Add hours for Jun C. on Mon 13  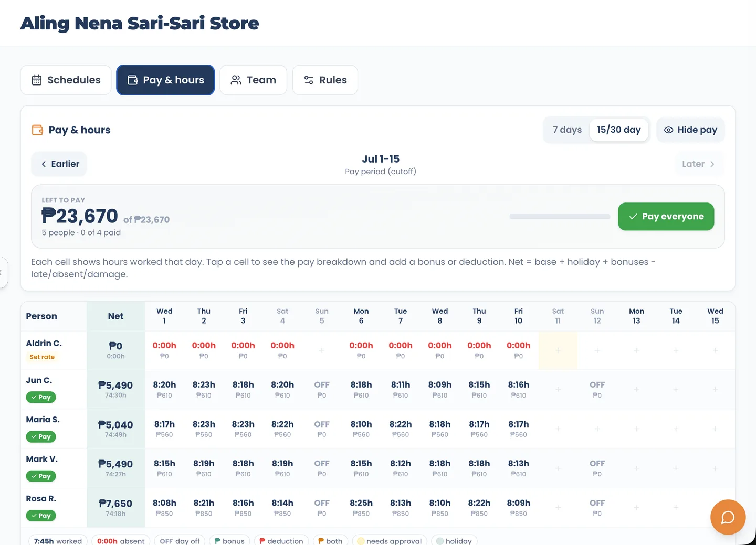pyautogui.click(x=636, y=390)
